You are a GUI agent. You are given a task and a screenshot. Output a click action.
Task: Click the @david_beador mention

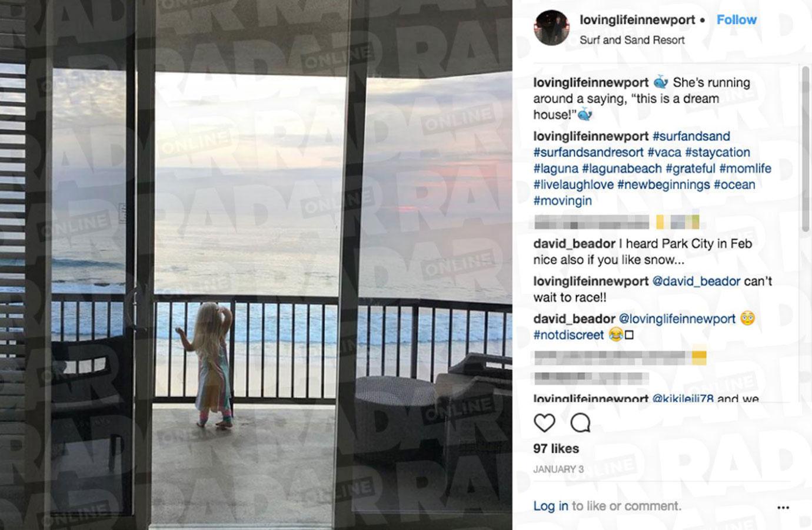[x=696, y=281]
